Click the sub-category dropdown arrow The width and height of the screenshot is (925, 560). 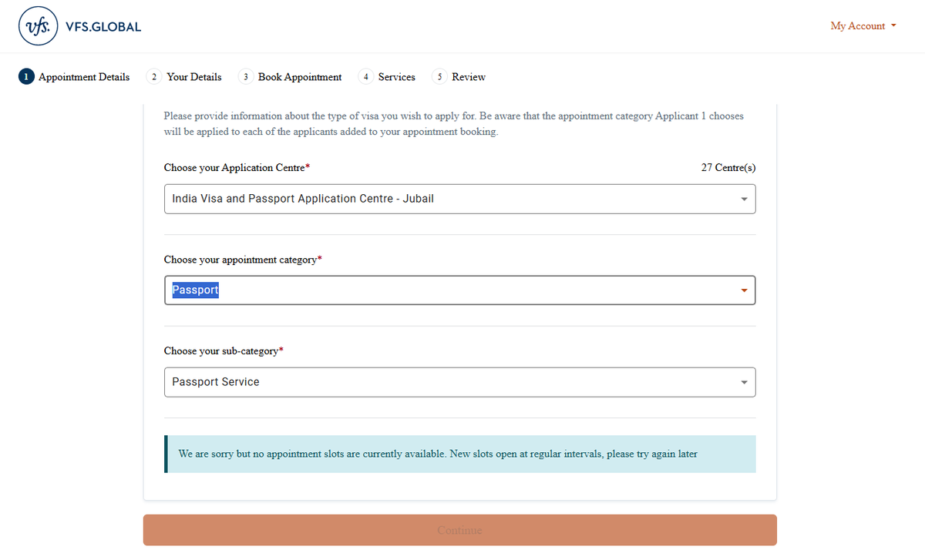744,382
